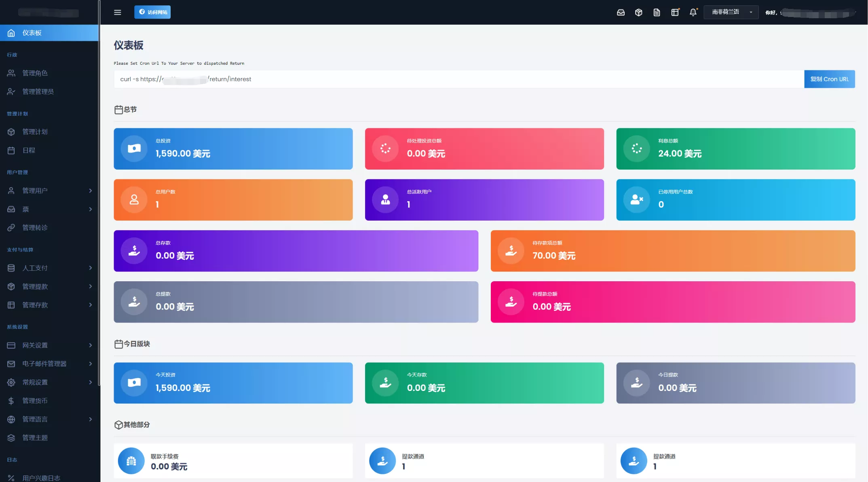This screenshot has width=868, height=482.
Task: Open 用户兴趣日志 in the sidebar
Action: tap(49, 478)
